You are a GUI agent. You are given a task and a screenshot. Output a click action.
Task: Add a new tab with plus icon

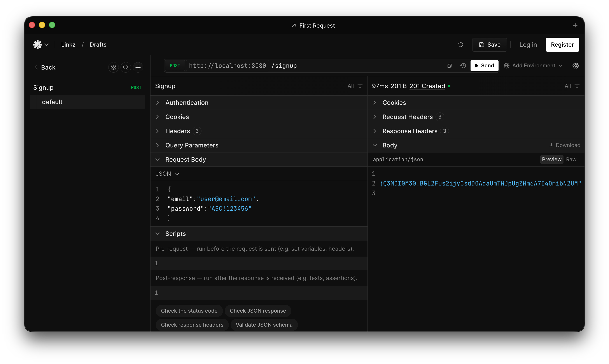(575, 26)
